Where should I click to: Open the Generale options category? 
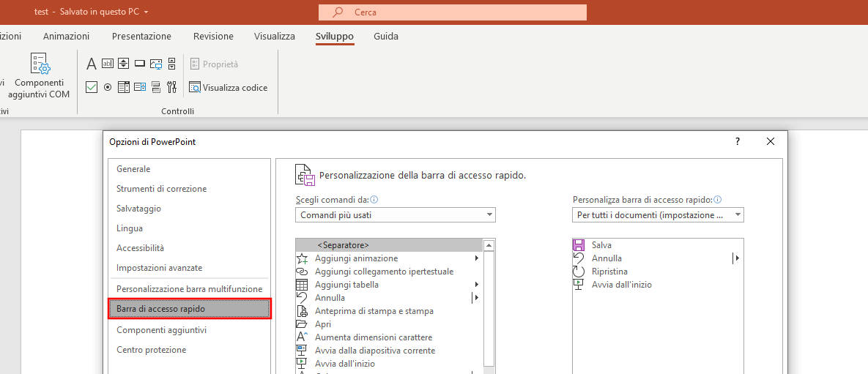(189, 169)
